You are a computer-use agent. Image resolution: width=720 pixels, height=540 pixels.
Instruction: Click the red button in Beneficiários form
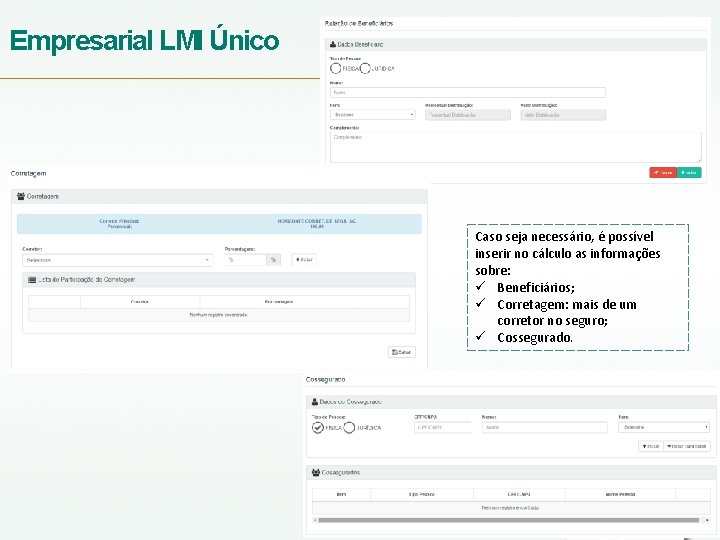pos(663,173)
